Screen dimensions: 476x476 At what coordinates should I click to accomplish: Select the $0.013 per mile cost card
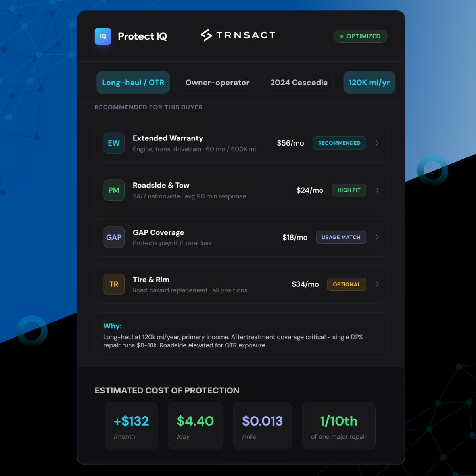pos(262,426)
